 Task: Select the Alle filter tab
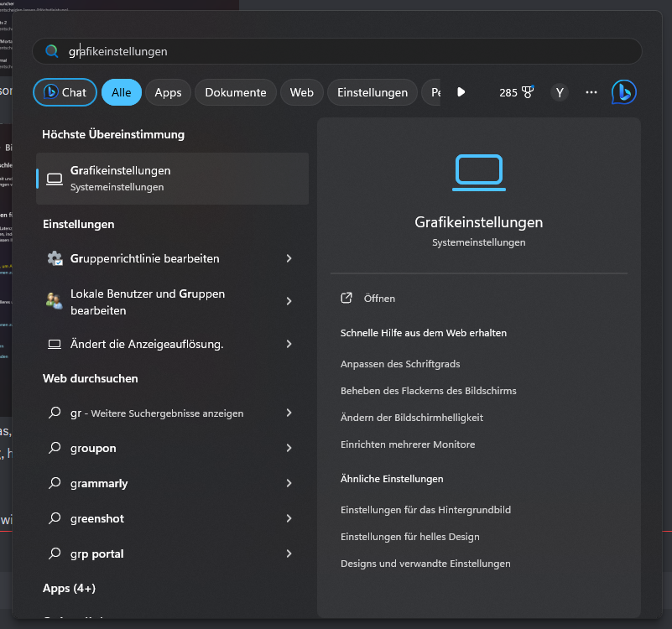122,92
